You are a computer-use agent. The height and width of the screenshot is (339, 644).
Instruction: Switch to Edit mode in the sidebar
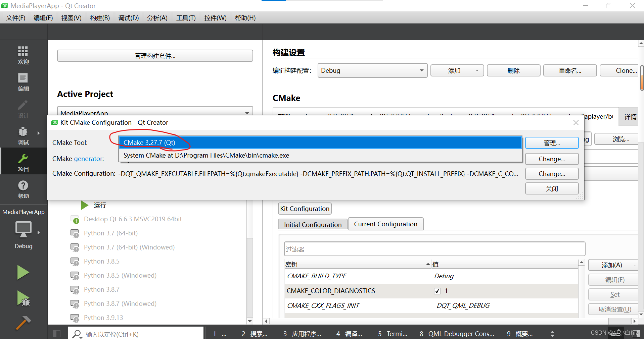click(23, 81)
